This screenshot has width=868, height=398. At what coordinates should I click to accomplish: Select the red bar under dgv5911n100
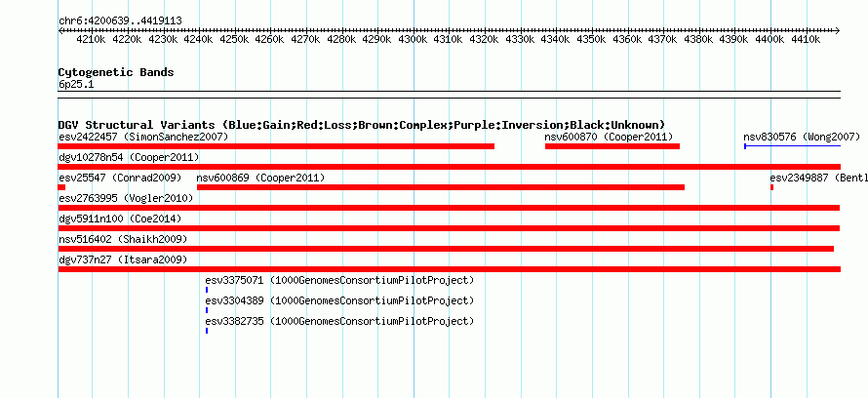[449, 228]
